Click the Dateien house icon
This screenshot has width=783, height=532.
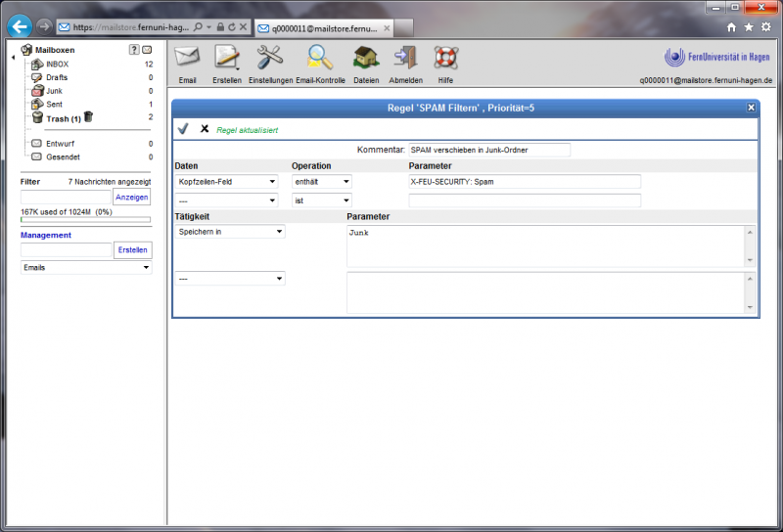click(x=366, y=59)
